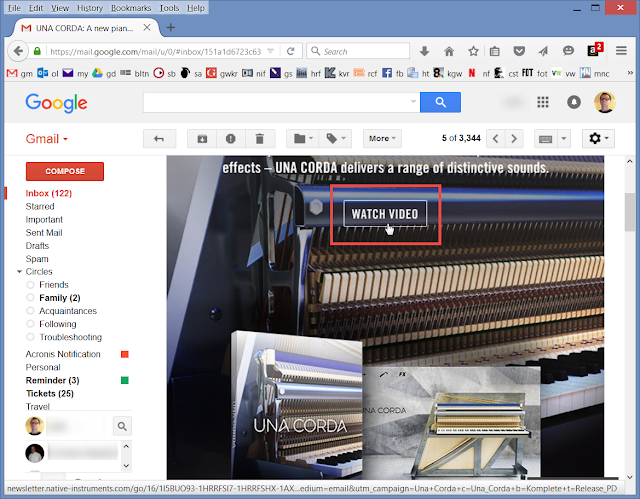Image resolution: width=640 pixels, height=499 pixels.
Task: Open the History menu
Action: point(90,8)
